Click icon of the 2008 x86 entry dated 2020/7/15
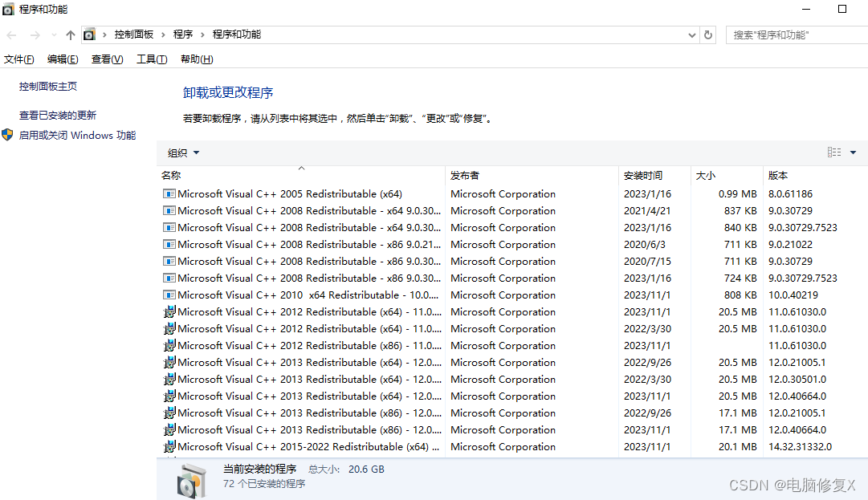 169,261
